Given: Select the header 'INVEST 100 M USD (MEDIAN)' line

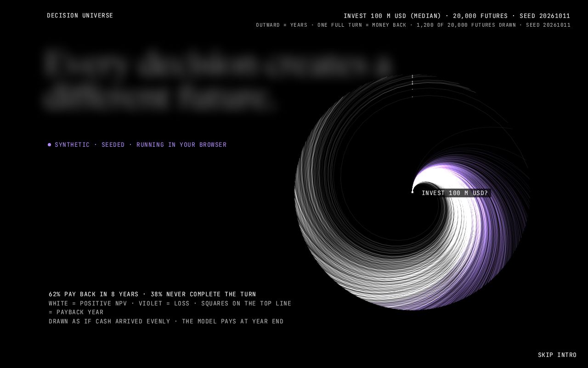Looking at the screenshot, I should click(x=457, y=16).
